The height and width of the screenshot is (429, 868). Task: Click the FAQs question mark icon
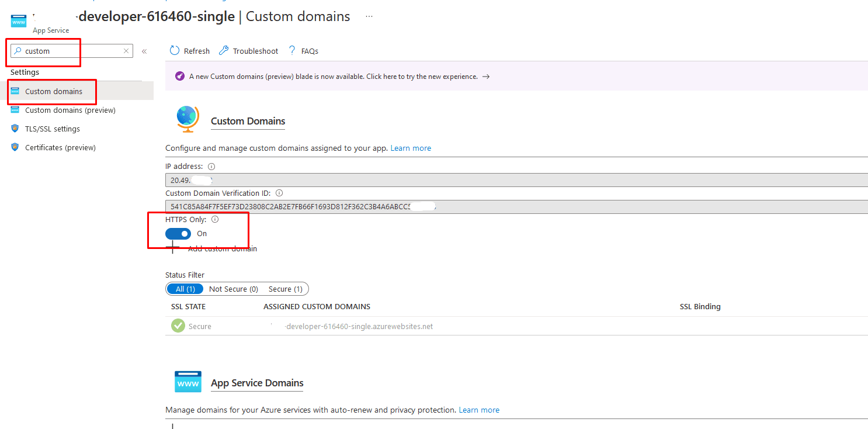pos(292,51)
